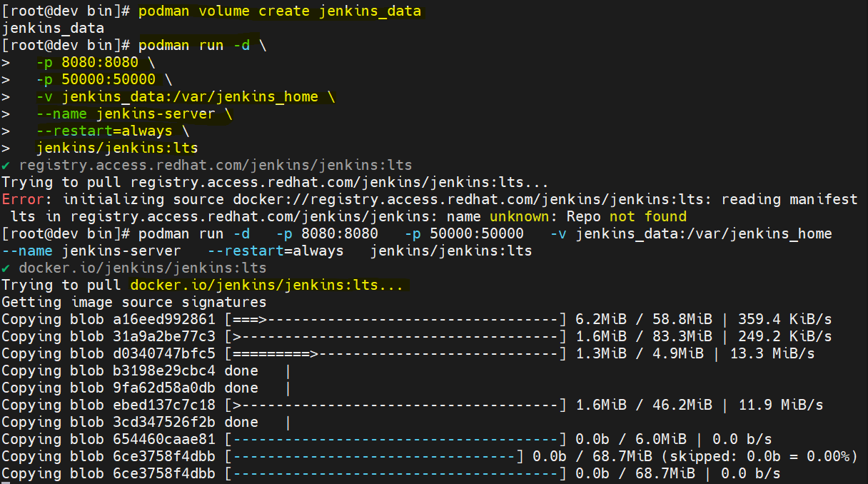Click the '1.6MiB / 83.3MiB' transfer size
This screenshot has height=484, width=868.
643,336
